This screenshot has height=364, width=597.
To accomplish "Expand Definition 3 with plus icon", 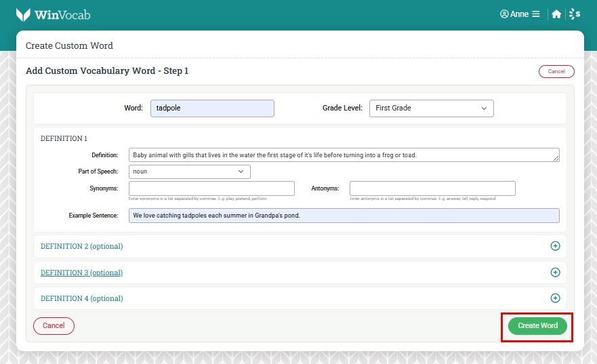I will (x=555, y=272).
